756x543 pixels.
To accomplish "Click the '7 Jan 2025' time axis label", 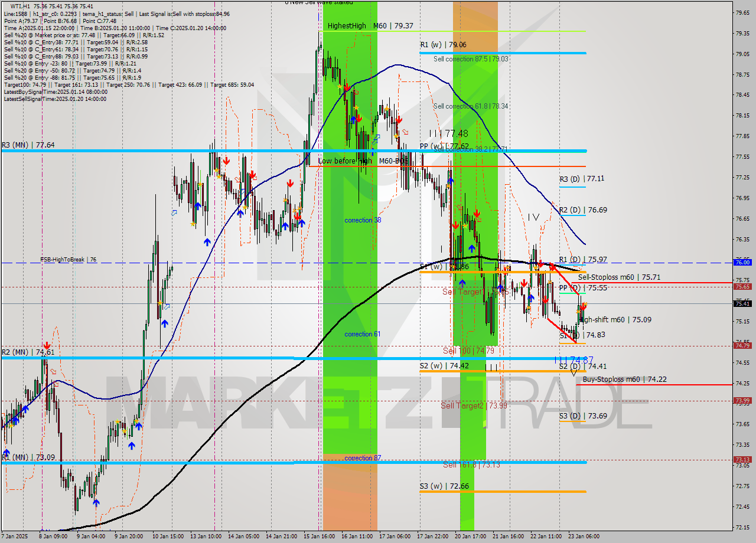I will 15,537.
